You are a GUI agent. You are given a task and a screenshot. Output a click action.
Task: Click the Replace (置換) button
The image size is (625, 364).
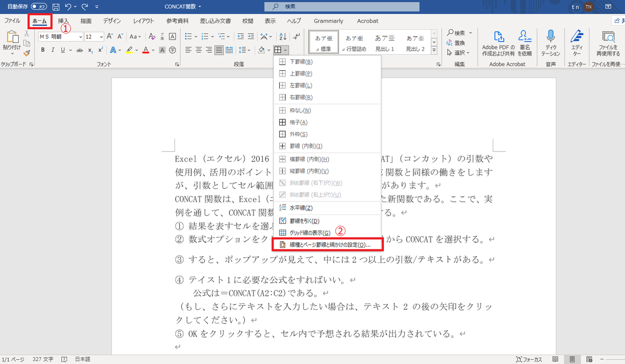[455, 43]
